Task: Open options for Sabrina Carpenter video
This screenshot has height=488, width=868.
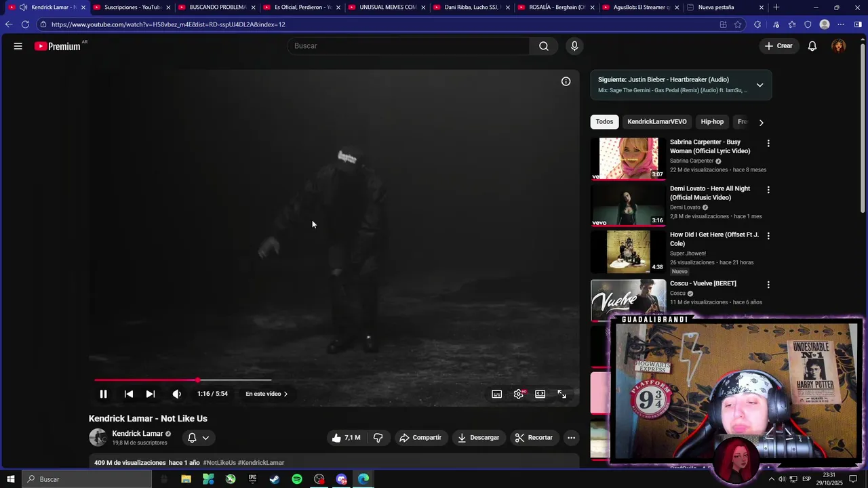Action: (768, 144)
